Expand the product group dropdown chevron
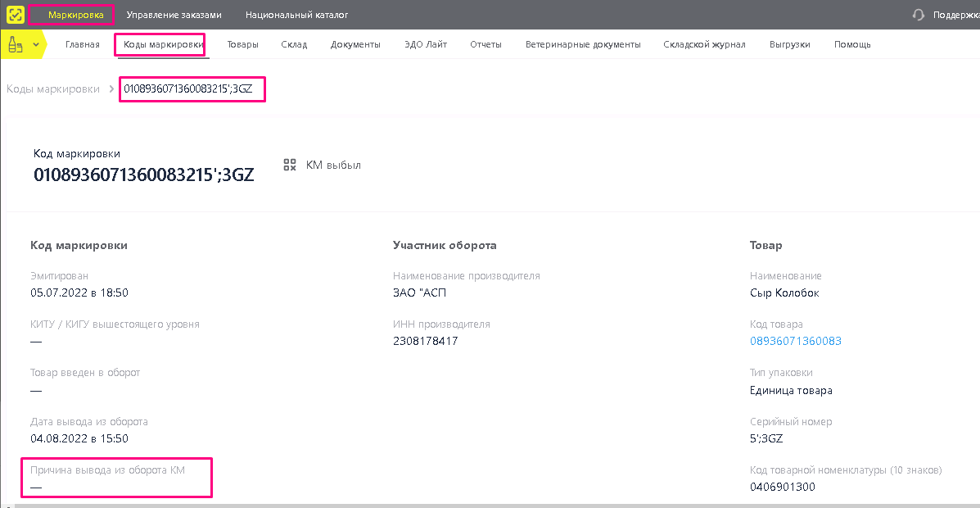Viewport: 980px width, 508px height. pos(36,44)
